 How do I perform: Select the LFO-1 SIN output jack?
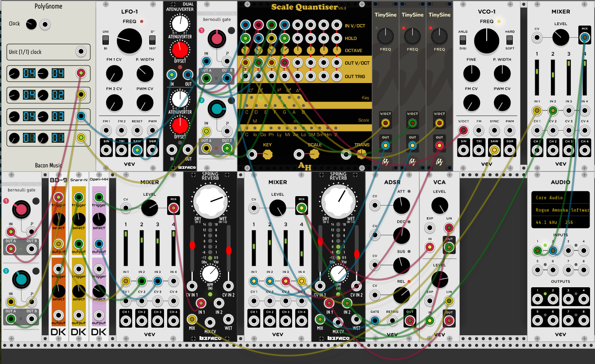point(107,150)
